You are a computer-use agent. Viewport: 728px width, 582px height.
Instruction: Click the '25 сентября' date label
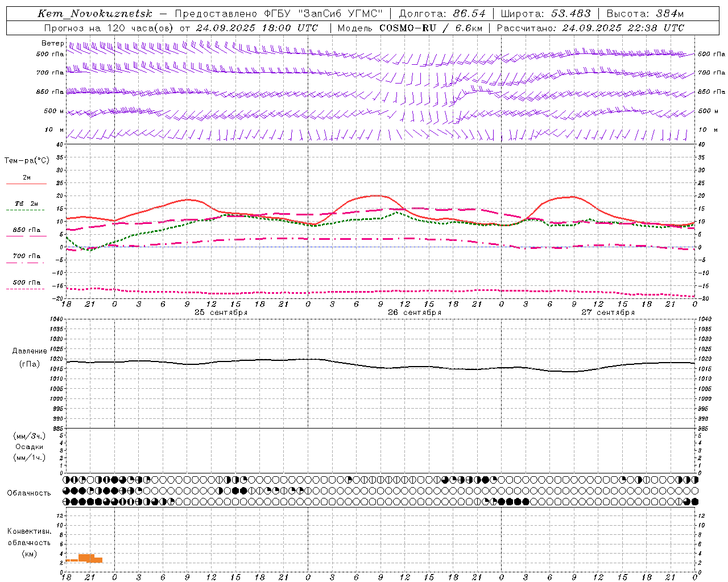[221, 313]
